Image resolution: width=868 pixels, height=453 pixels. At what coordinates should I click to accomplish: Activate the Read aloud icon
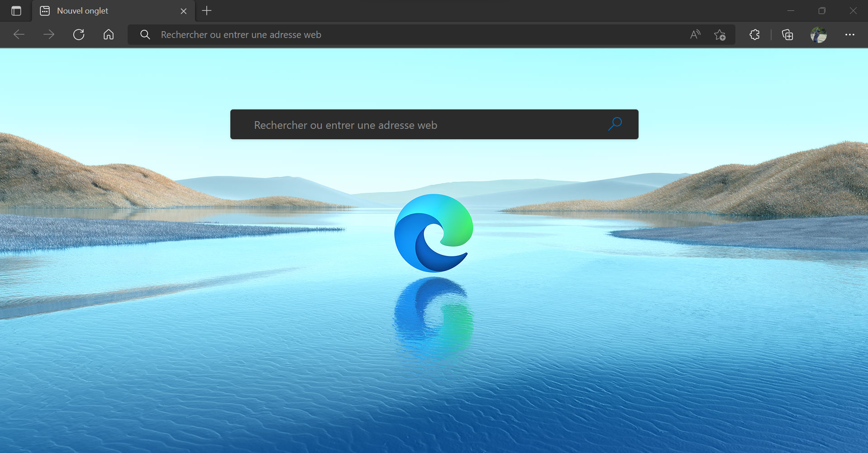[695, 34]
